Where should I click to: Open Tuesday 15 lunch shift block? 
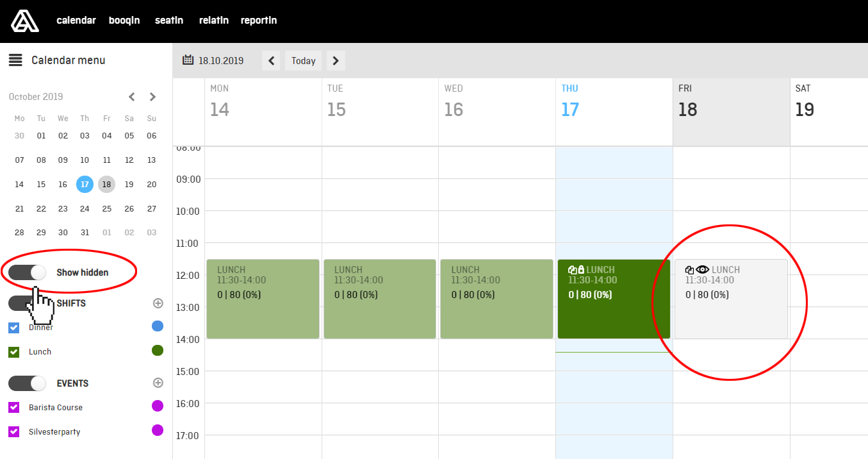point(380,299)
